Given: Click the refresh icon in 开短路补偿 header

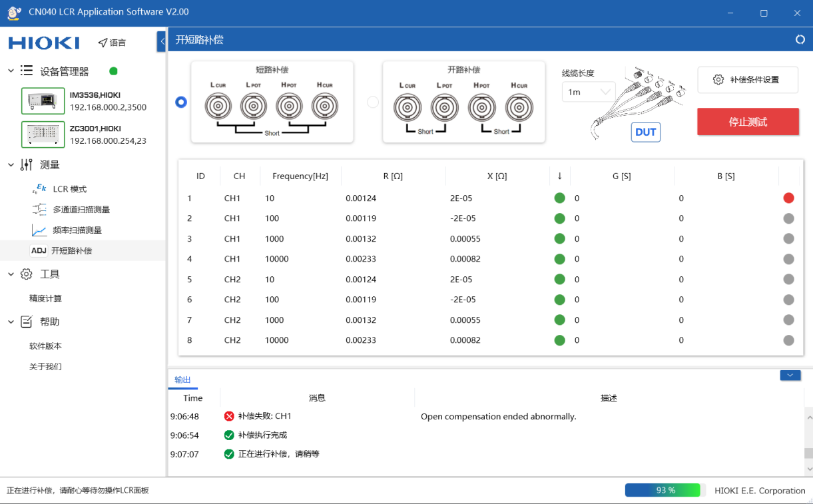Looking at the screenshot, I should (x=800, y=40).
